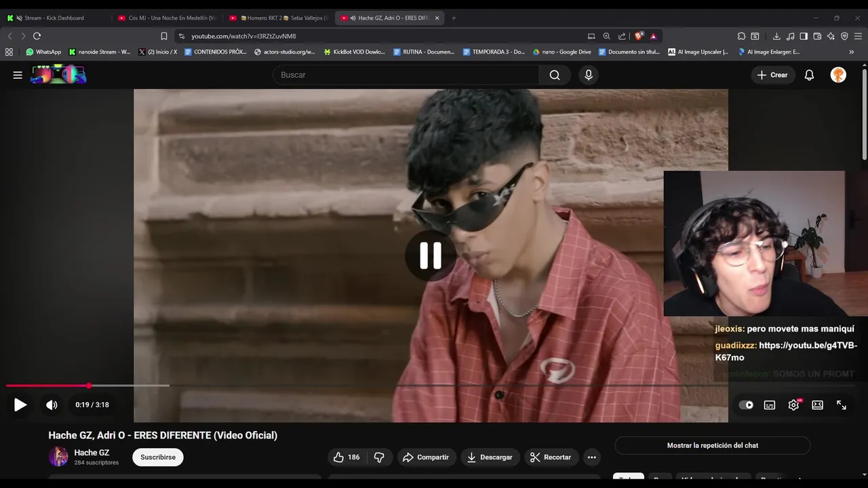Click the Compartir share button
The width and height of the screenshot is (868, 488).
coord(426,457)
